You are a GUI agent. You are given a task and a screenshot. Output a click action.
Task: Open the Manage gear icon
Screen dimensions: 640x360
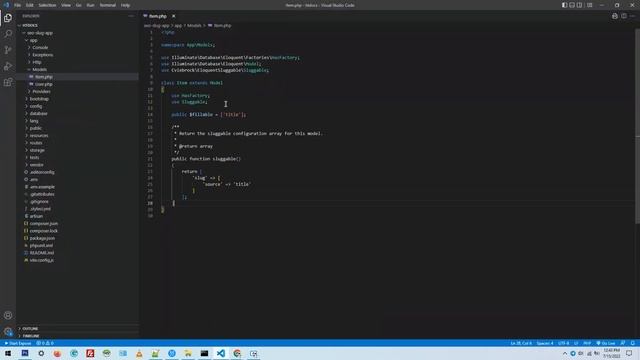click(x=8, y=331)
